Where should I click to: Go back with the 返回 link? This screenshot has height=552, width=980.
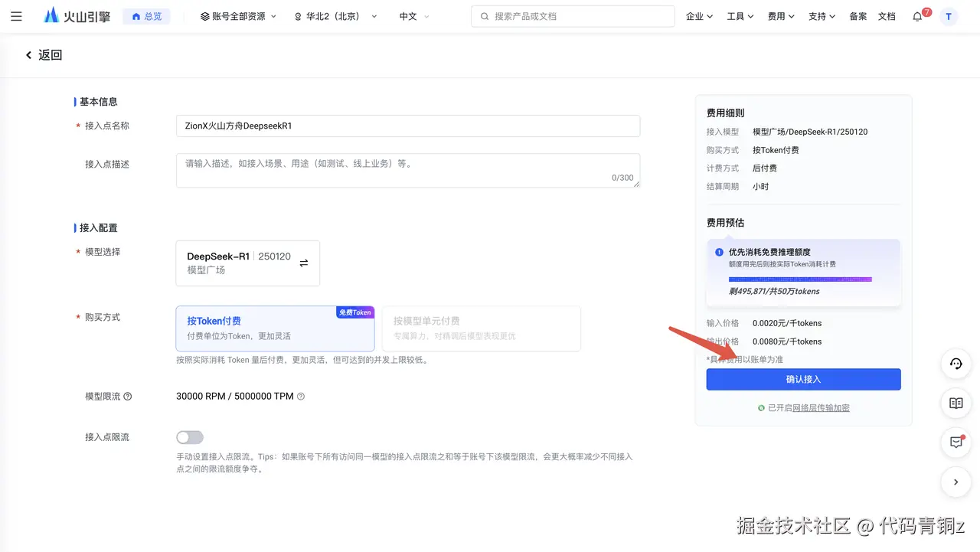[44, 55]
